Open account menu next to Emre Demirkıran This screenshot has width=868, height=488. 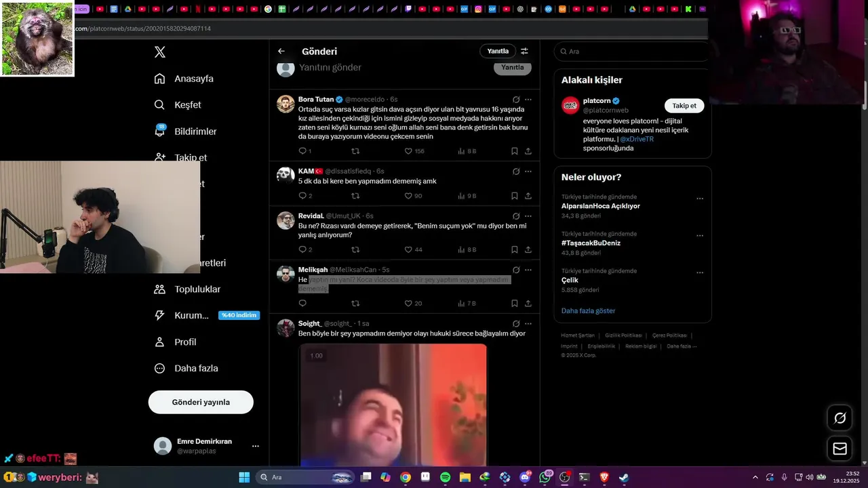click(x=256, y=446)
